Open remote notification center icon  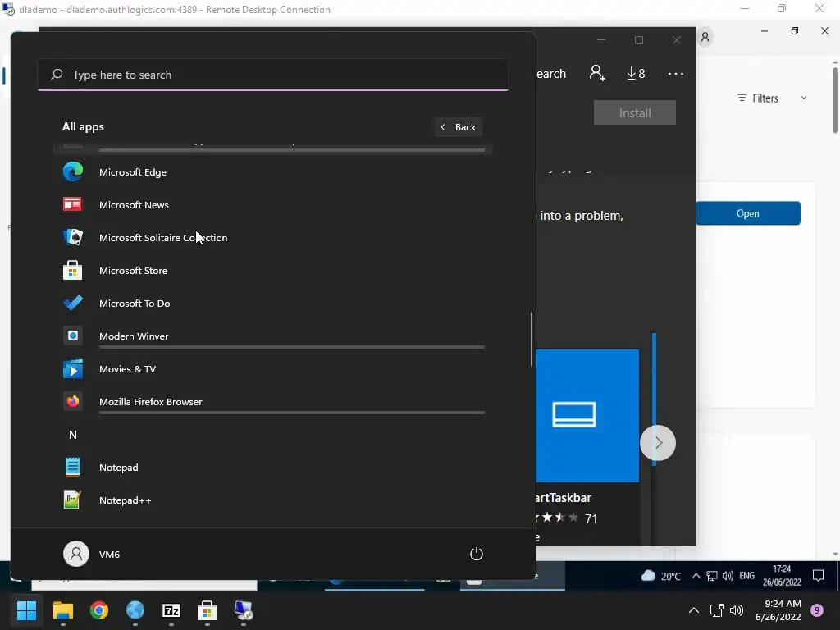click(x=818, y=575)
